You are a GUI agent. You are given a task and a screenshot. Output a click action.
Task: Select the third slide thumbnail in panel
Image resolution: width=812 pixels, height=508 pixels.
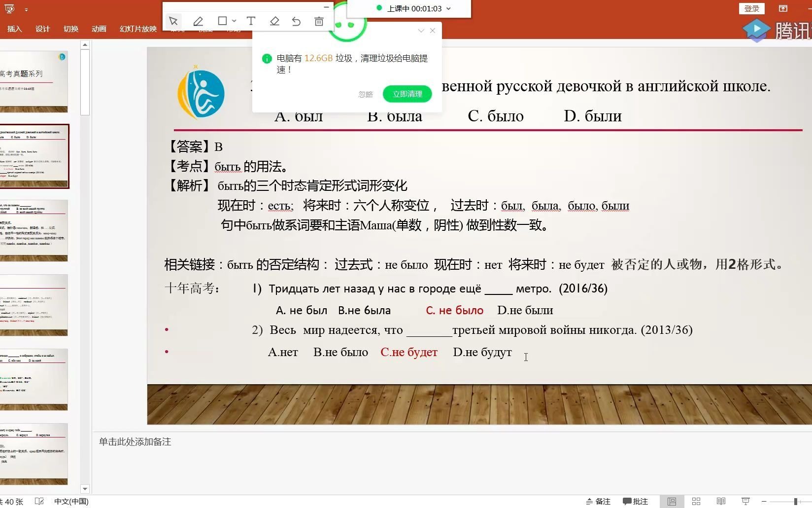[x=34, y=230]
